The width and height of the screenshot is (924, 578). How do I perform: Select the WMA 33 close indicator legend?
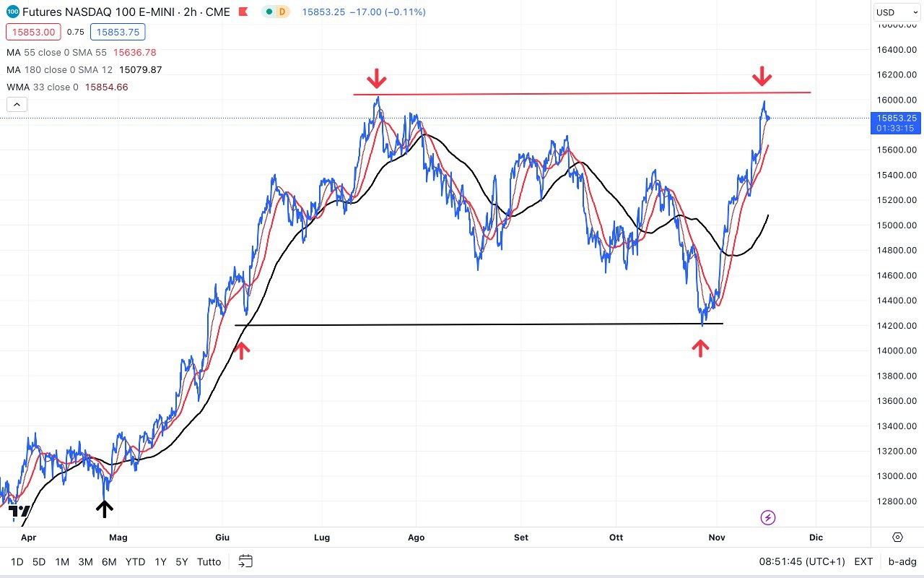click(x=43, y=87)
